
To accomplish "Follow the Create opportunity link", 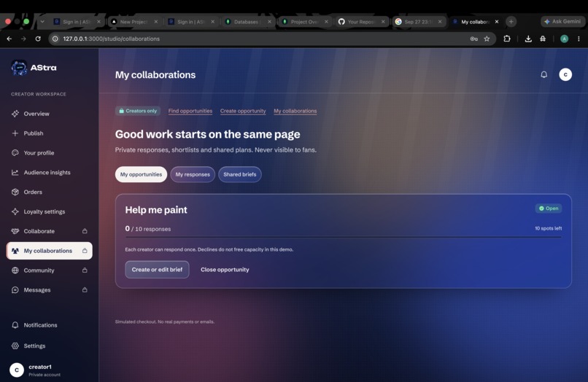I will [243, 111].
